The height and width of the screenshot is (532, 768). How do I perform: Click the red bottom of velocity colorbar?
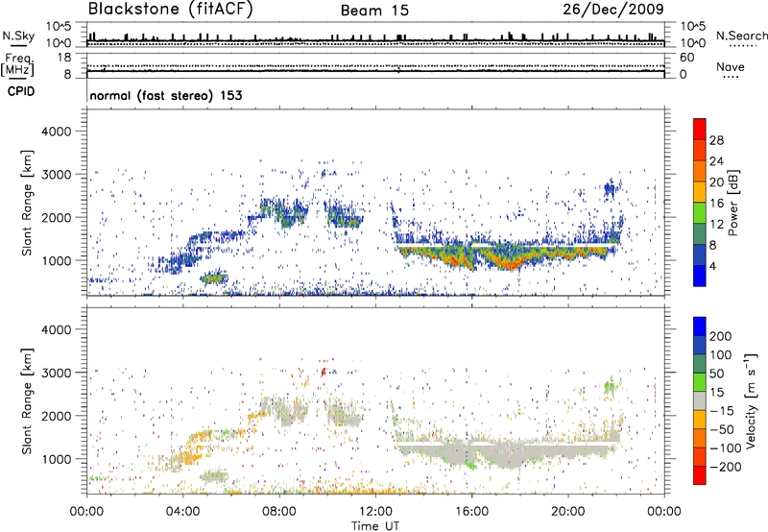tap(700, 475)
